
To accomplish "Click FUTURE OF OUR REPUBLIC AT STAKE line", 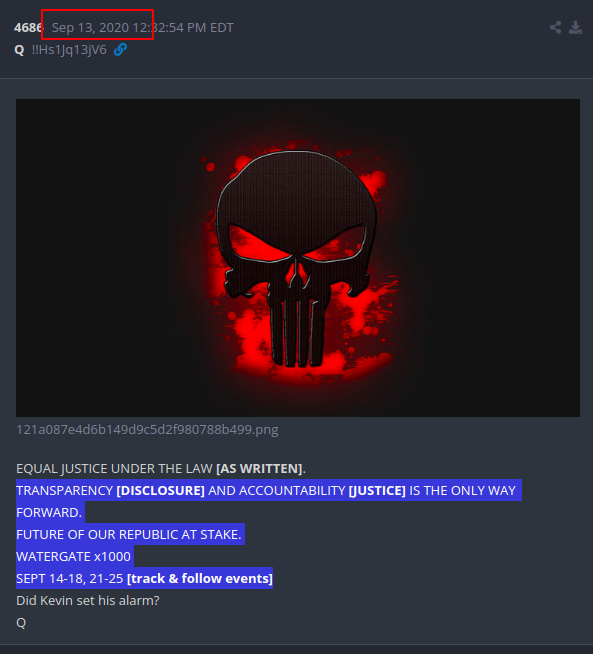I will click(129, 535).
